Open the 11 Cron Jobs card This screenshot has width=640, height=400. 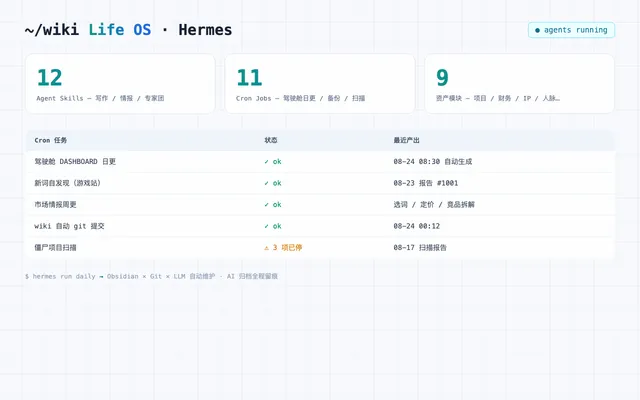[320, 84]
